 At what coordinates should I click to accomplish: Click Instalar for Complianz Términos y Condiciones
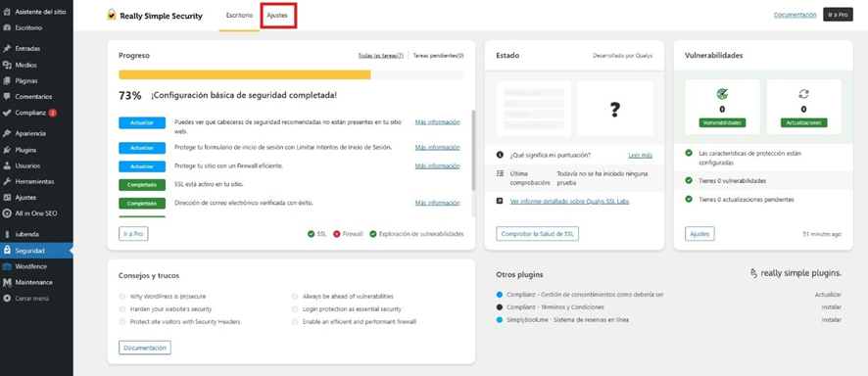point(832,306)
